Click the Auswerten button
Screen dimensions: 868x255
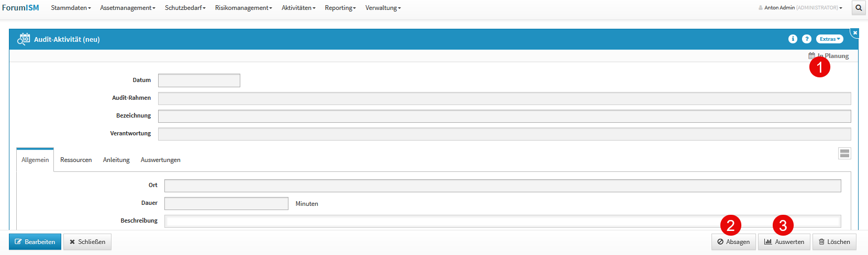click(784, 242)
